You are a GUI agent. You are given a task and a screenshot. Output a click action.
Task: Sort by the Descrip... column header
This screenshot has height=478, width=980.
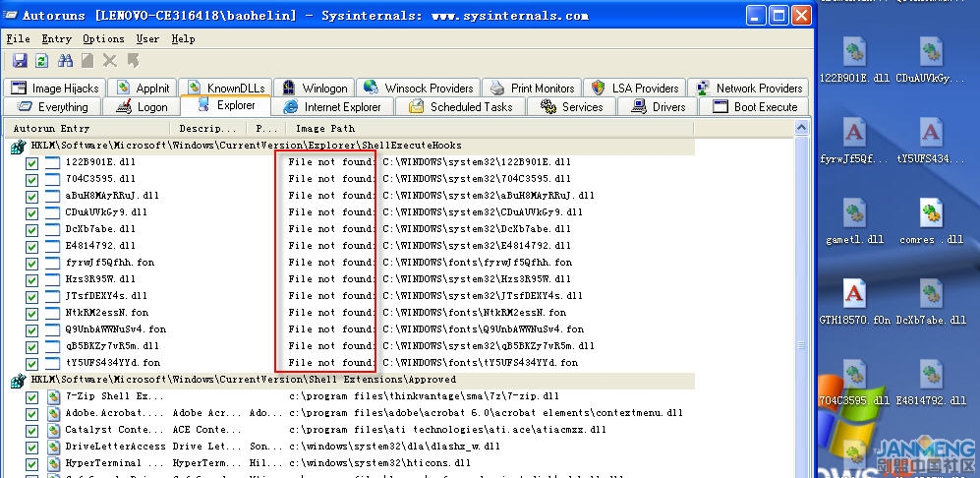point(208,128)
